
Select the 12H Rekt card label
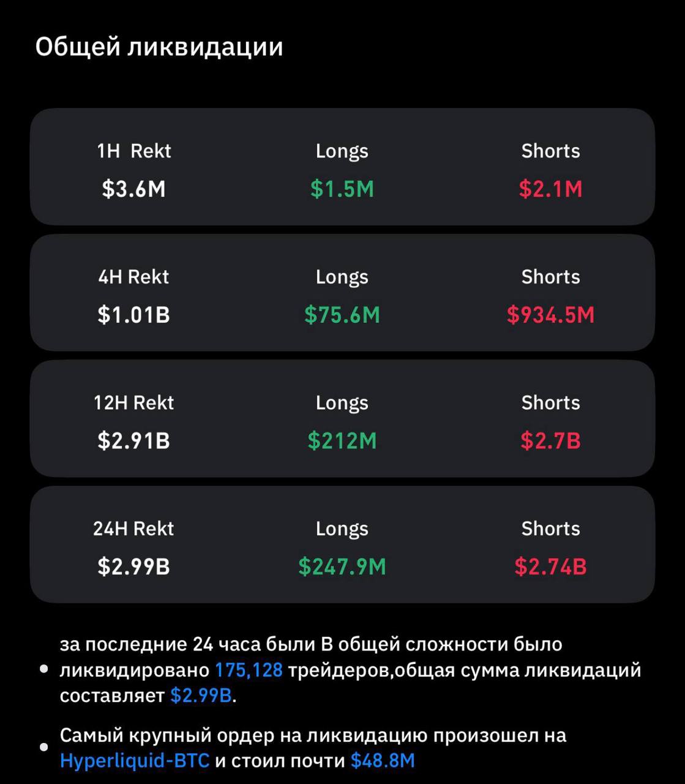point(133,402)
